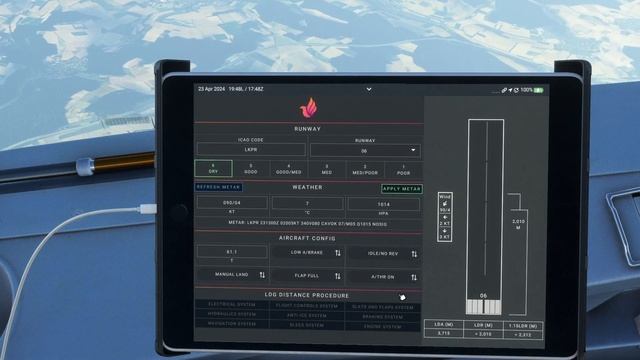Viewport: 640px width, 360px height.
Task: Tap the battery icon in status bar
Action: (x=539, y=90)
